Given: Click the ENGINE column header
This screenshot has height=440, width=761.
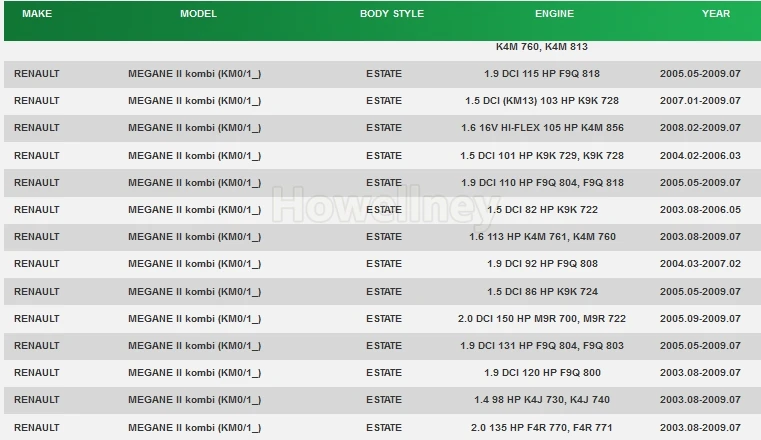Looking at the screenshot, I should coord(554,14).
